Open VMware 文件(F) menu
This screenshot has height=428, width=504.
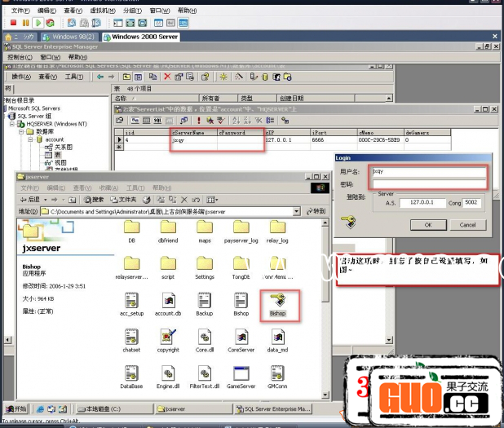coord(20,11)
